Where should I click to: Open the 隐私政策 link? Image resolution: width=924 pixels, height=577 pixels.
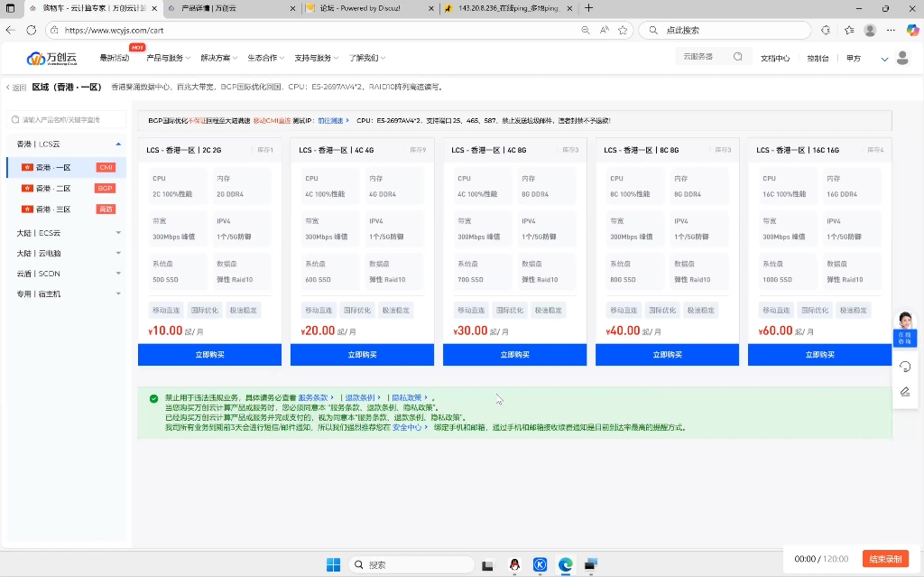[410, 397]
